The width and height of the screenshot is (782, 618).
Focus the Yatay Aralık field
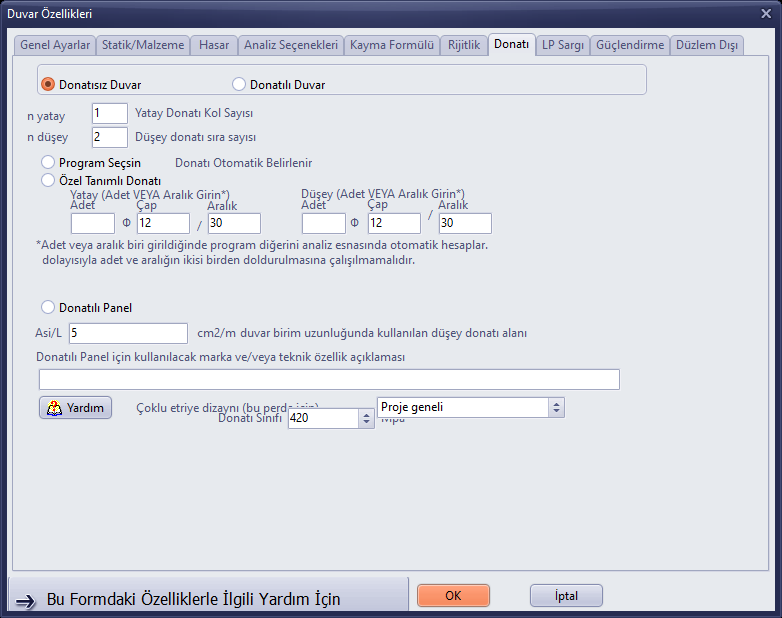(234, 223)
